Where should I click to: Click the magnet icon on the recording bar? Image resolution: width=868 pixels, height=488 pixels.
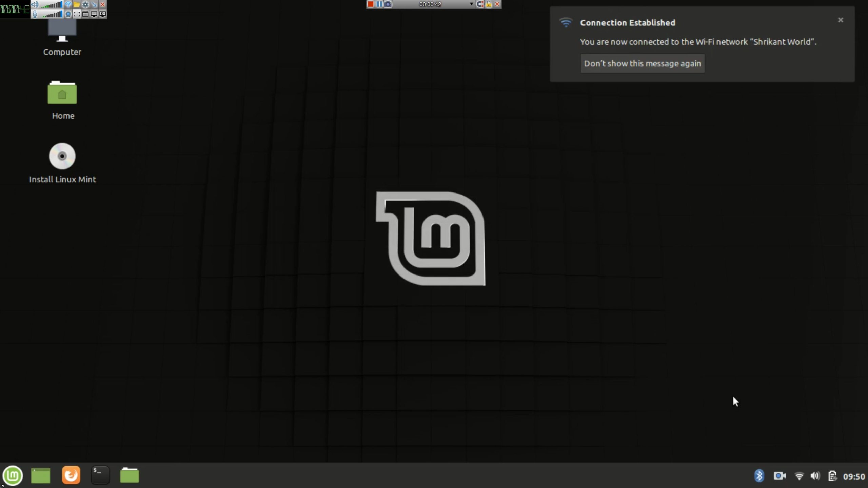point(480,4)
